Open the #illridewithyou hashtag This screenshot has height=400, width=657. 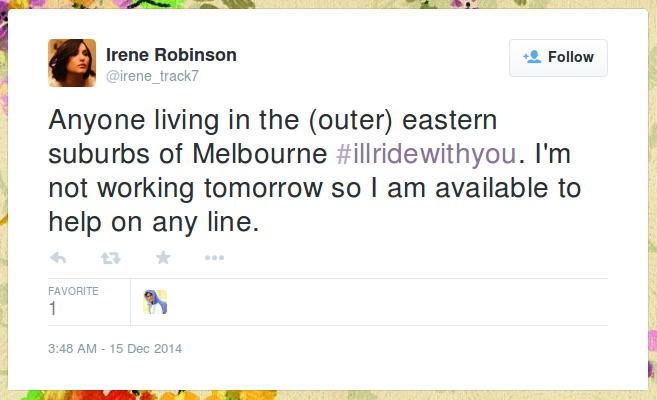[426, 154]
